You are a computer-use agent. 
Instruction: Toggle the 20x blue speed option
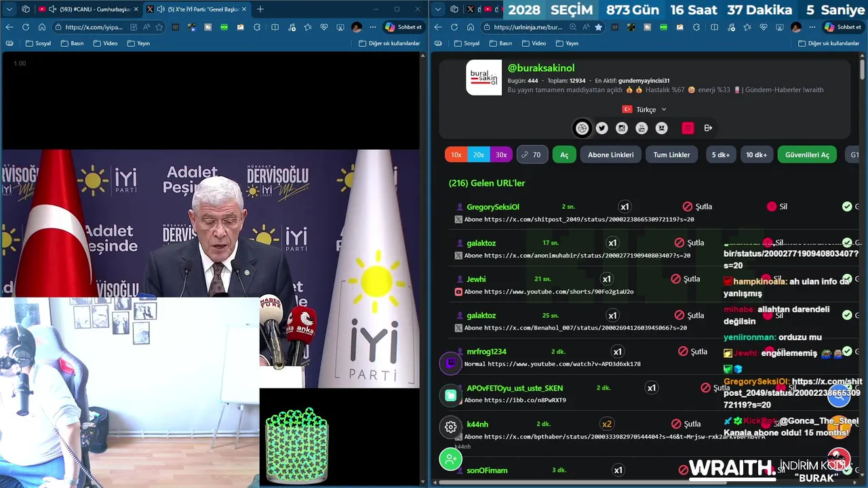(479, 155)
